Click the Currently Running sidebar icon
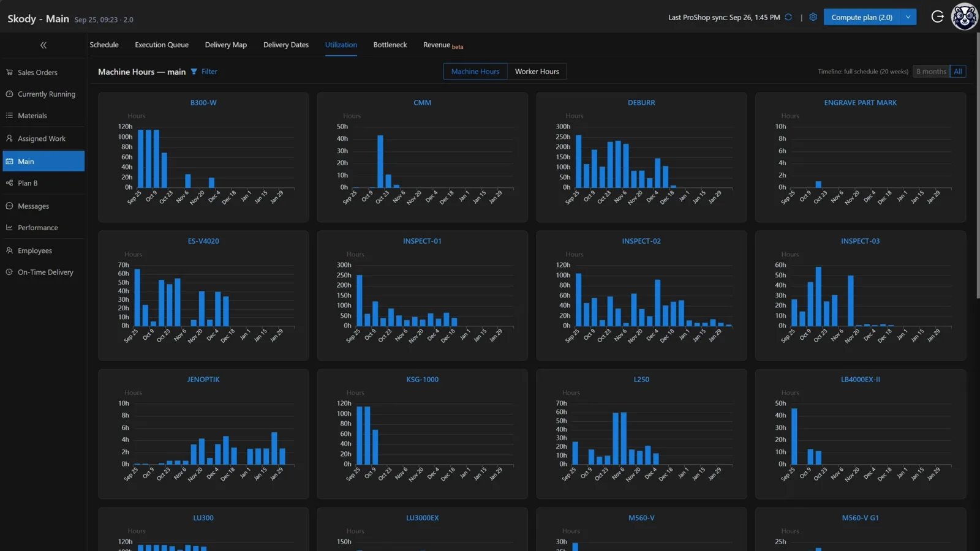The width and height of the screenshot is (980, 551). pyautogui.click(x=9, y=94)
